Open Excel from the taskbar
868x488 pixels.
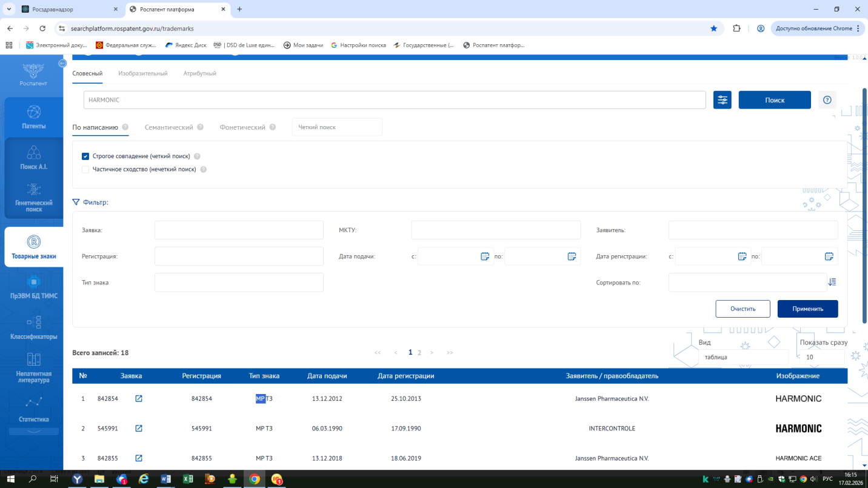pos(188,479)
